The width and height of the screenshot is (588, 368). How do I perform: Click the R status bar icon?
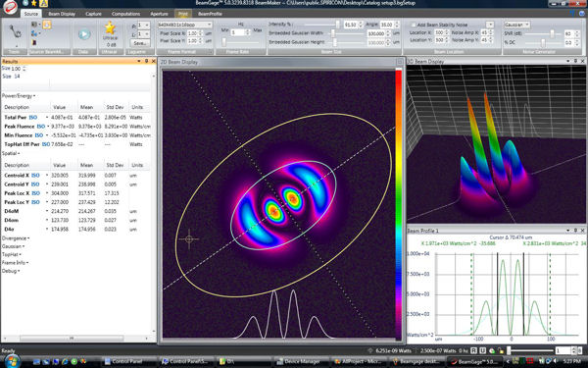tap(474, 350)
